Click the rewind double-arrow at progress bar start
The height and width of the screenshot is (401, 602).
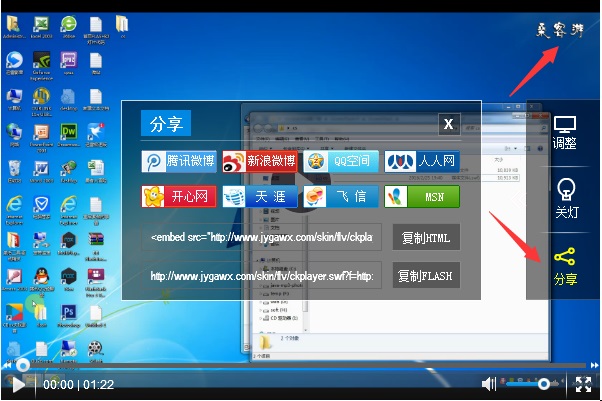pos(7,365)
